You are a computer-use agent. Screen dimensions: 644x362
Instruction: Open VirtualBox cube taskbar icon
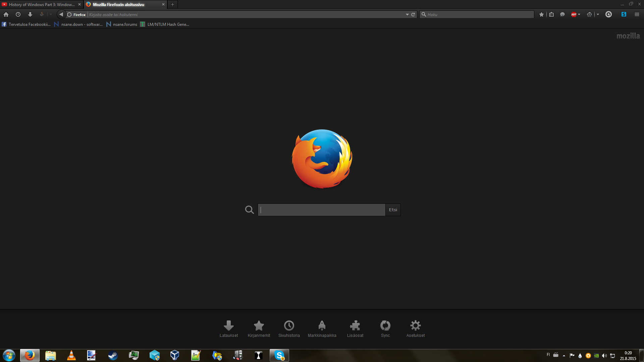[x=175, y=355]
